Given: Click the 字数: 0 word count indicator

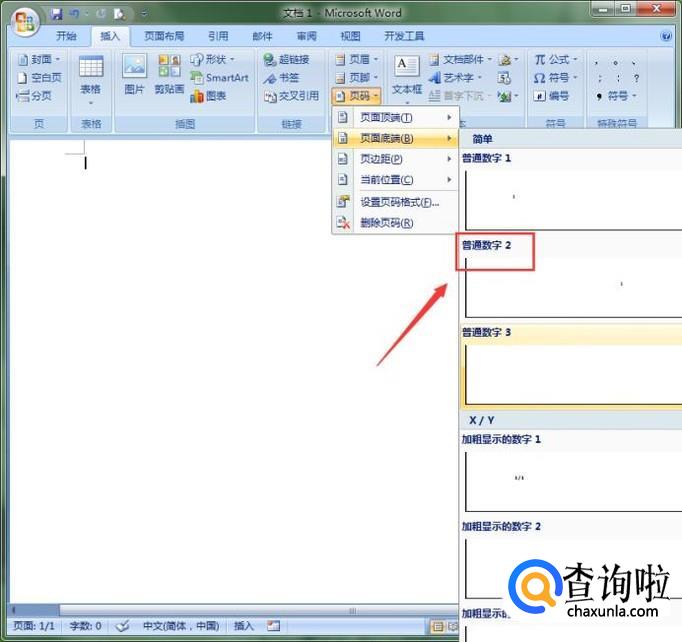Looking at the screenshot, I should click(85, 626).
